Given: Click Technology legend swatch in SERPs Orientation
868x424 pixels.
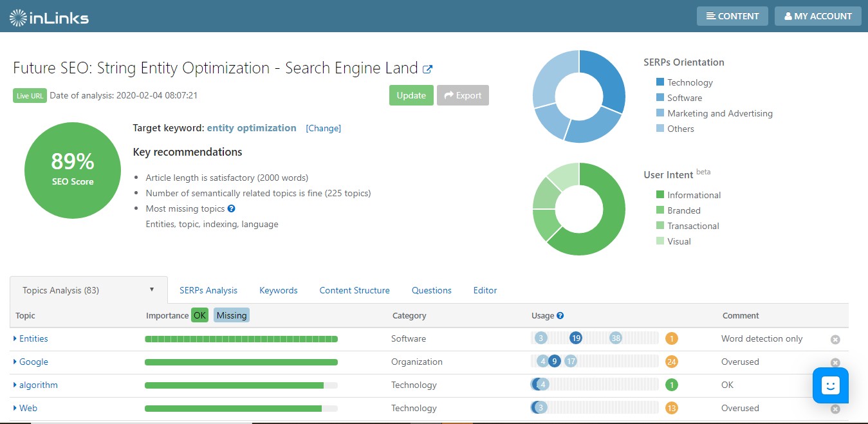Looking at the screenshot, I should point(660,82).
